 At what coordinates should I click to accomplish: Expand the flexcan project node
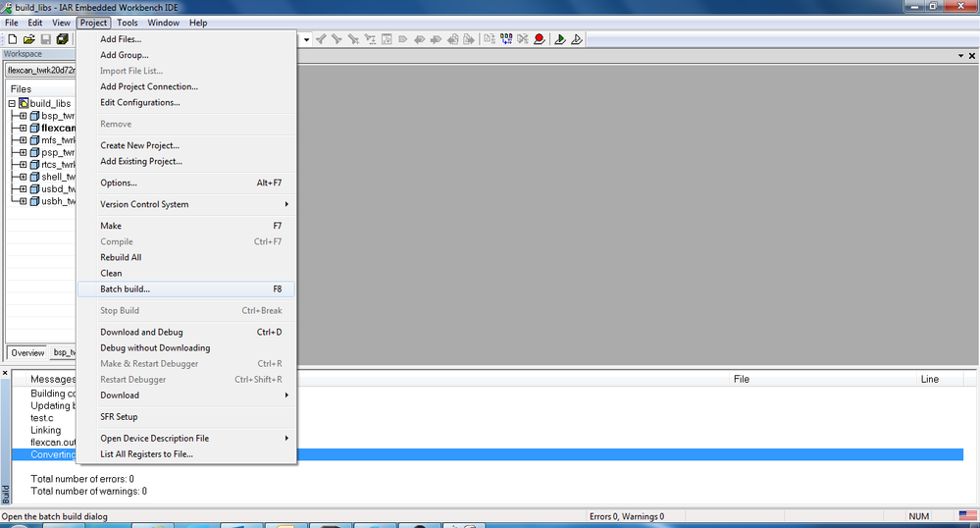coord(24,128)
